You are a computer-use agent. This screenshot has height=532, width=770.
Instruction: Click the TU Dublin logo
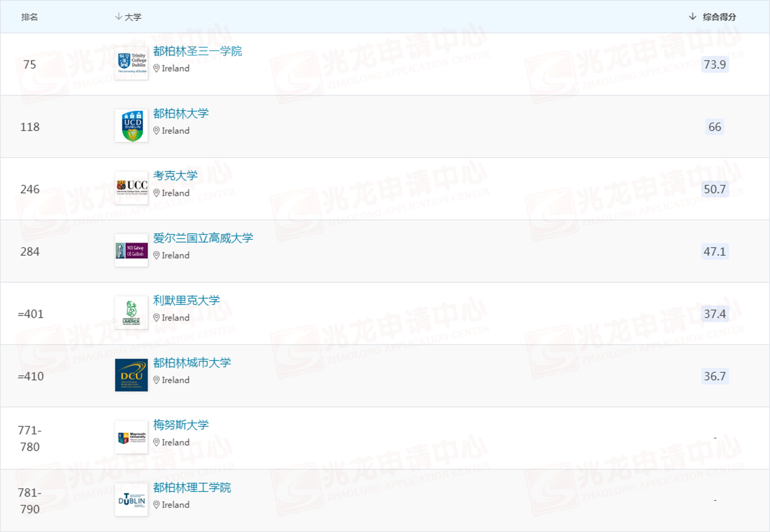[131, 500]
